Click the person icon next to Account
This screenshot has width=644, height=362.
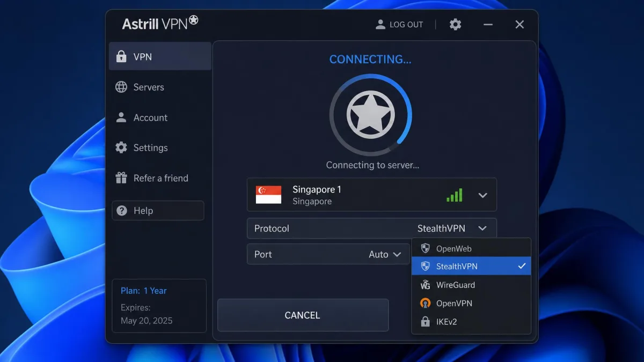tap(121, 117)
